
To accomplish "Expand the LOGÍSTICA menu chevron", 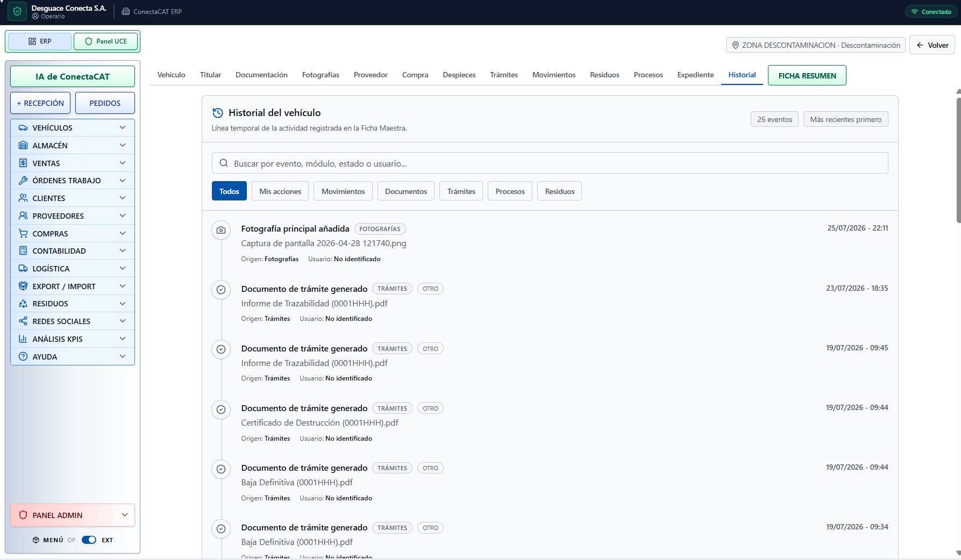I will pyautogui.click(x=123, y=269).
